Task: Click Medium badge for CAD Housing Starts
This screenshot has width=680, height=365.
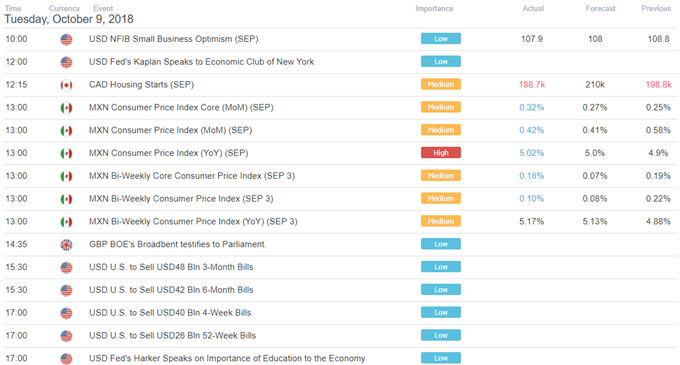Action: click(441, 84)
